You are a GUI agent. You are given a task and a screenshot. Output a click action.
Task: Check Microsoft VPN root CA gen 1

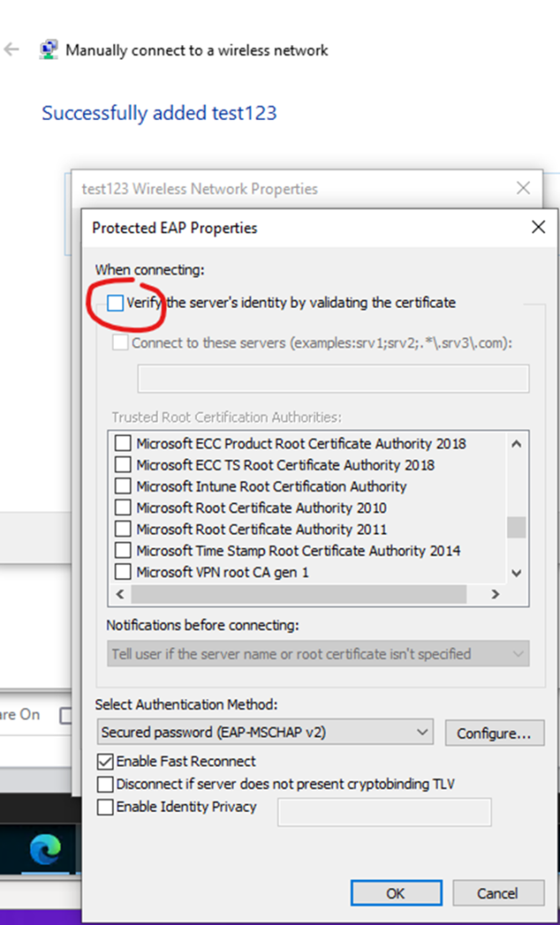click(x=123, y=572)
